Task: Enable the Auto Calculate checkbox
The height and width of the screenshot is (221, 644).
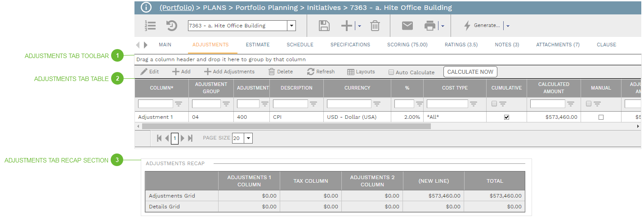Action: pos(391,72)
